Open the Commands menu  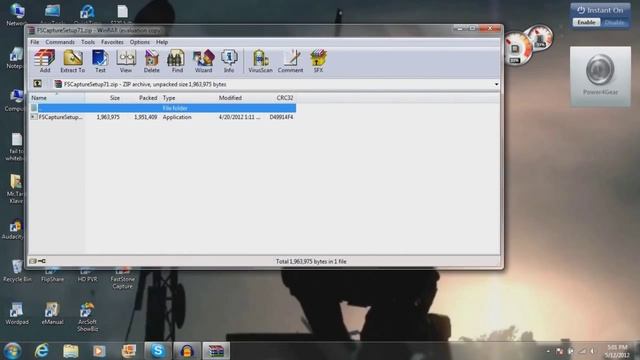coord(60,42)
